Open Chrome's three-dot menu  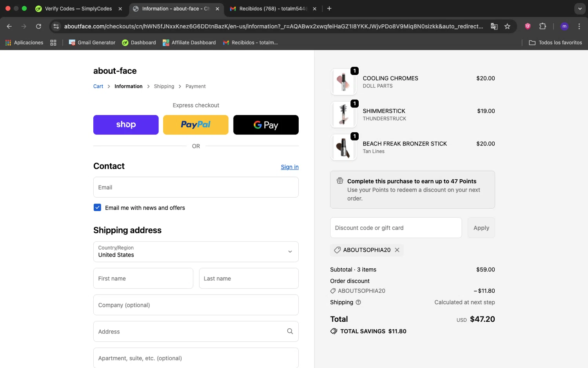pyautogui.click(x=579, y=26)
